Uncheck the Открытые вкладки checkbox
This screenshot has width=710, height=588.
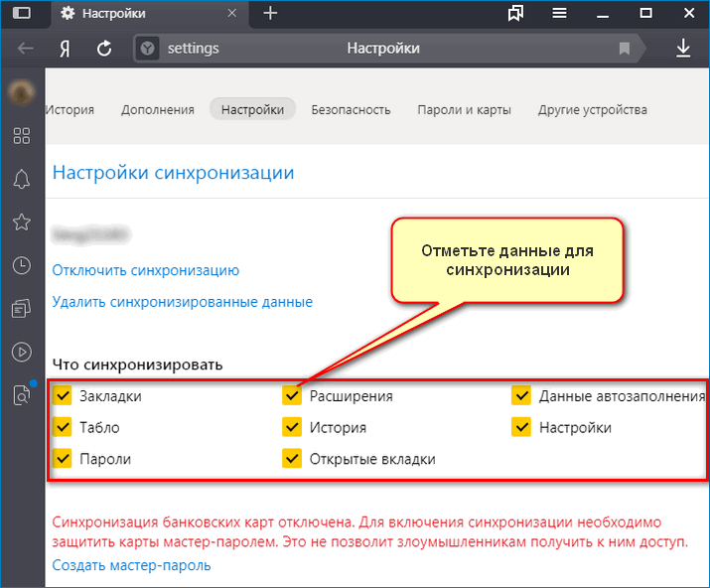292,459
